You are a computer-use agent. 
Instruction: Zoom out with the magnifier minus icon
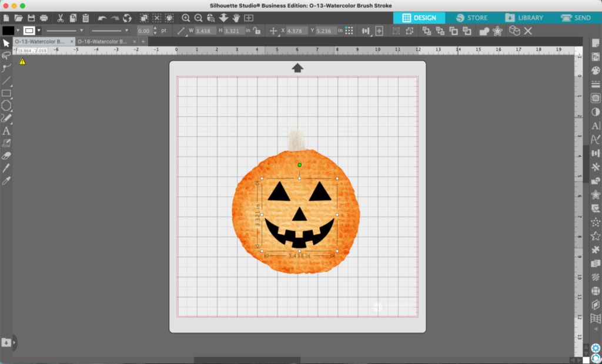[x=199, y=18]
